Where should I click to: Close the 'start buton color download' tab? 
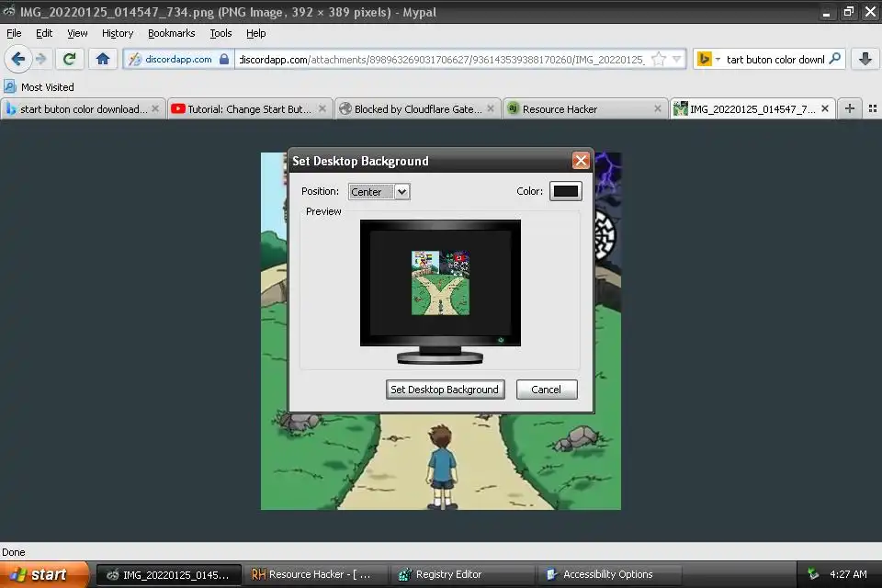point(155,108)
